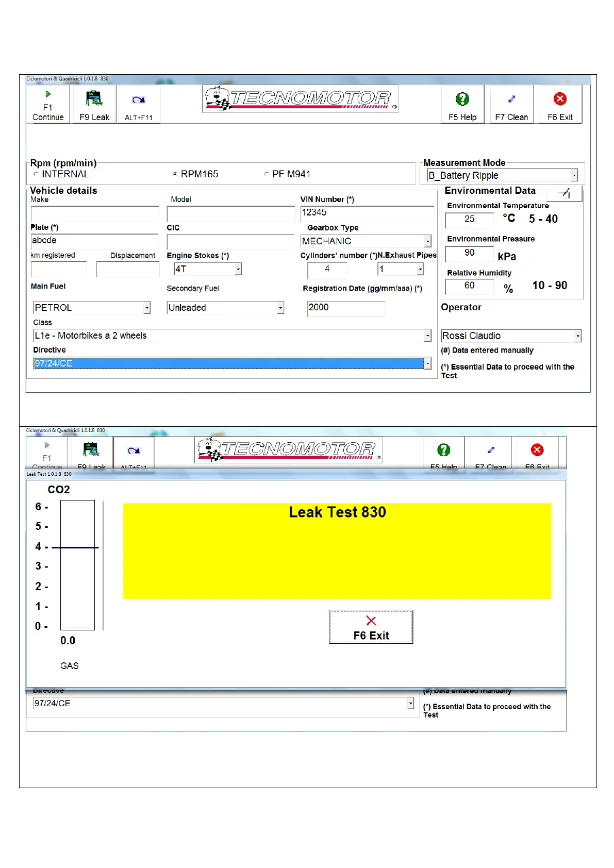Click F7 Clean in the top window

pyautogui.click(x=511, y=105)
